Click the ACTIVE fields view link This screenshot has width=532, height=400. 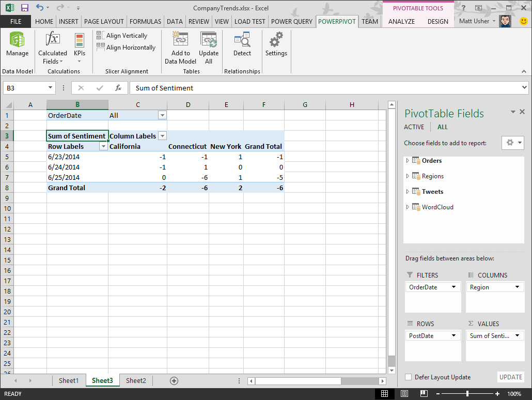point(414,127)
